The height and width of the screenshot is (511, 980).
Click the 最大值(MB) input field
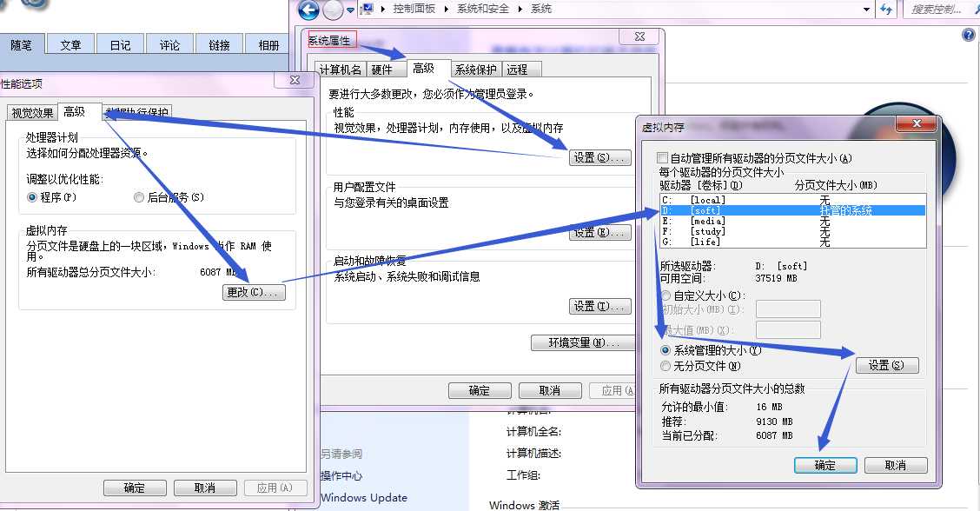click(788, 329)
